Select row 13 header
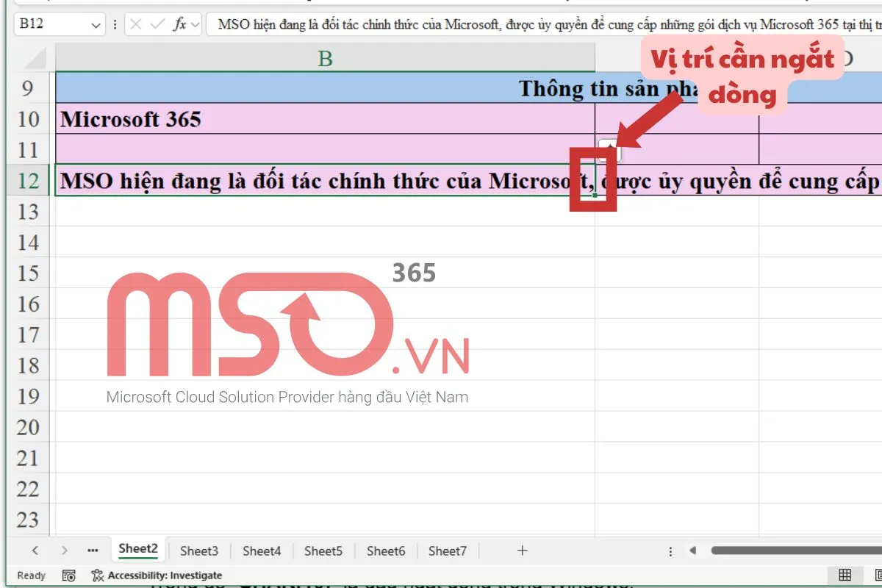The width and height of the screenshot is (882, 588). pos(29,212)
